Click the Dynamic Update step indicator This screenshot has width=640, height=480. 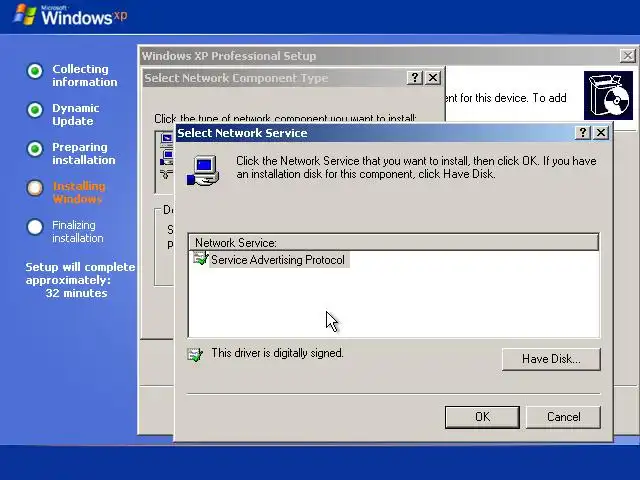[x=35, y=110]
